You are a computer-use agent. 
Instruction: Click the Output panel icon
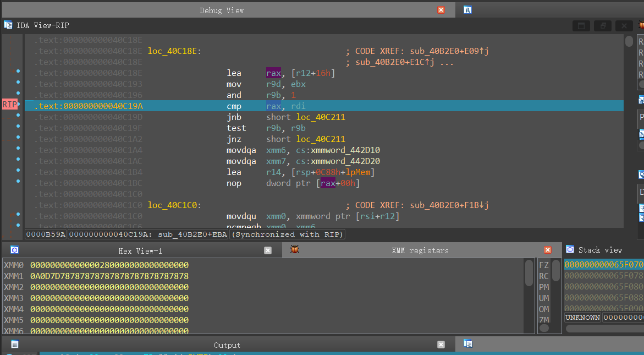[14, 345]
